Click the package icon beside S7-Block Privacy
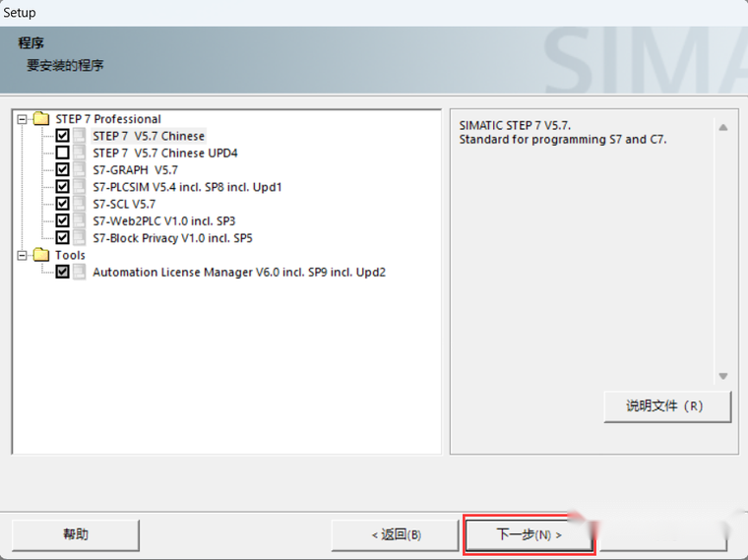 click(x=80, y=237)
